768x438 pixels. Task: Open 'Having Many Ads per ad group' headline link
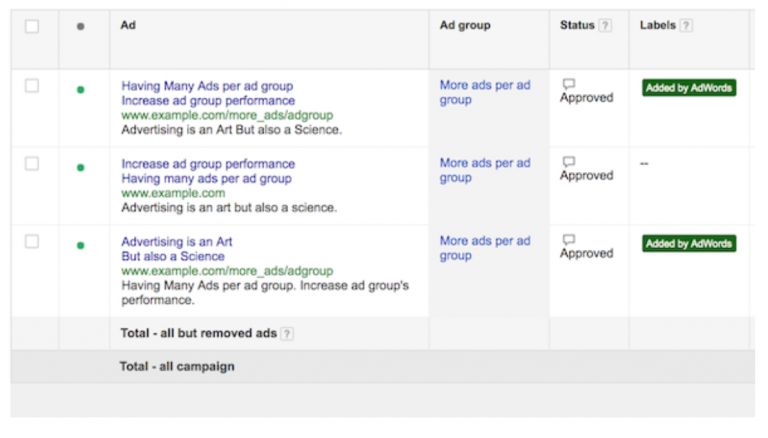207,86
